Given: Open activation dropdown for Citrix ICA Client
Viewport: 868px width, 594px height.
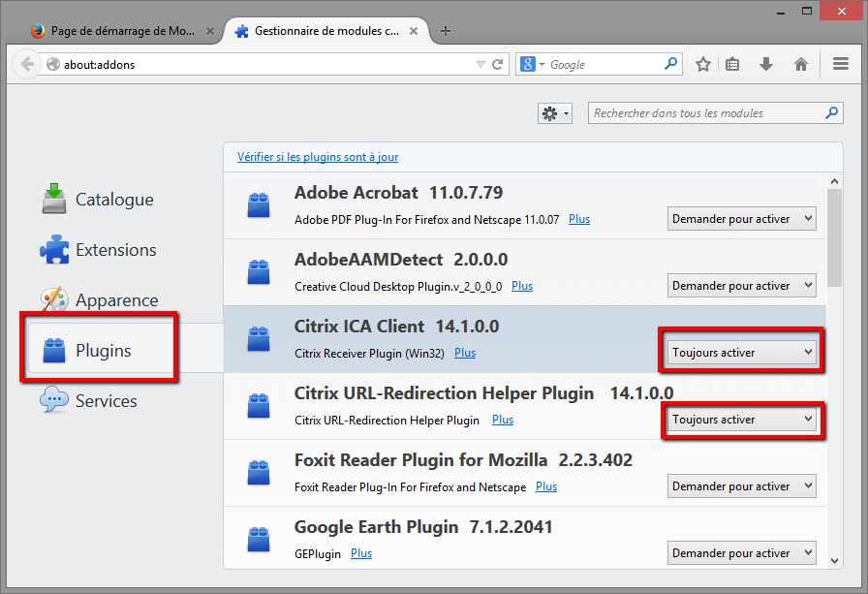Looking at the screenshot, I should 742,353.
